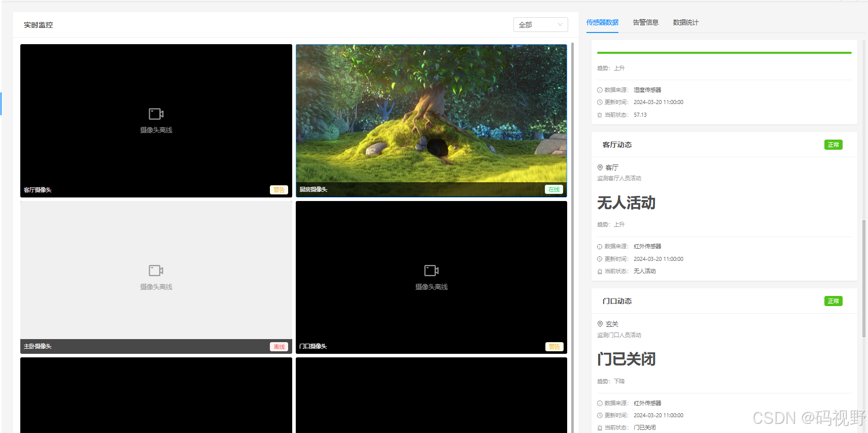The width and height of the screenshot is (868, 433).
Task: Click the 警告 badge on 客厅摄像头
Action: (x=279, y=190)
